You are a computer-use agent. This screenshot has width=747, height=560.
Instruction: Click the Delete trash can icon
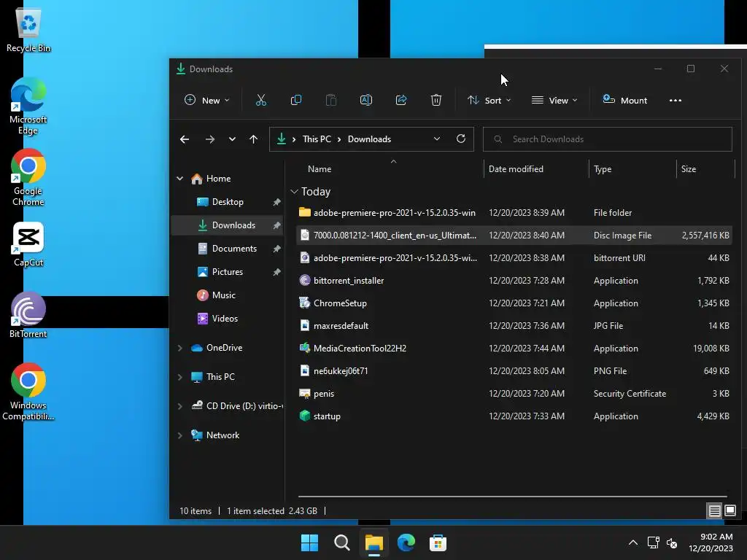(436, 100)
